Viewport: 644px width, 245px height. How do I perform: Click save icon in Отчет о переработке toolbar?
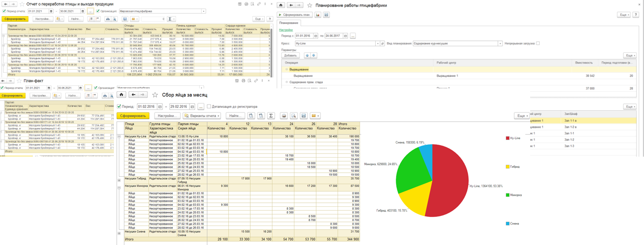[x=125, y=19]
